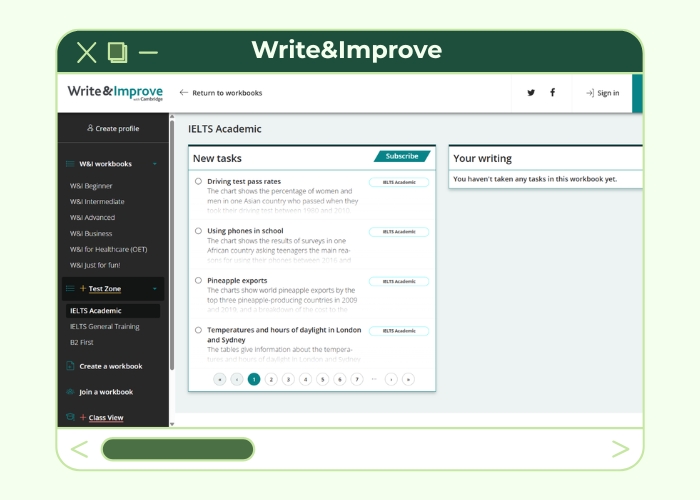Screen dimensions: 700x500
Task: Click the Return to workbooks back arrow
Action: [x=183, y=93]
